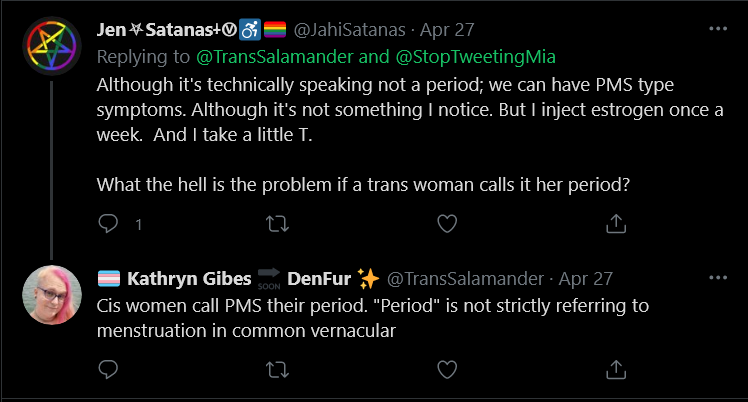Open the @JahiSatanas handle
Viewport: 748px width, 402px height.
tap(350, 30)
